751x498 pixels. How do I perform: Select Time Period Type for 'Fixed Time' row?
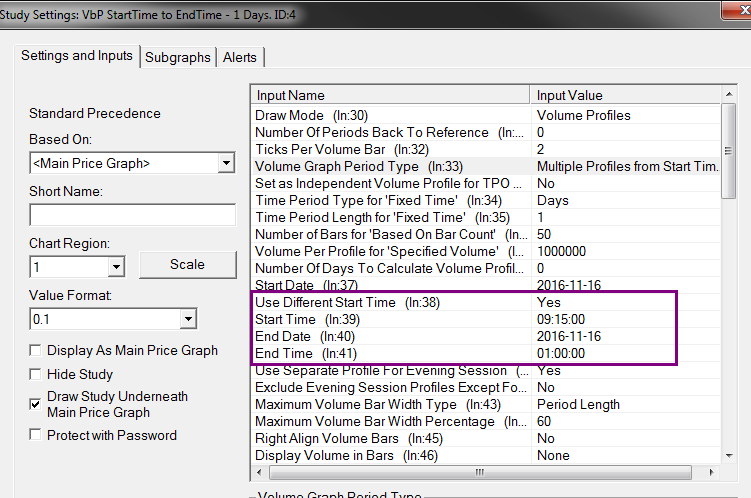[x=486, y=200]
